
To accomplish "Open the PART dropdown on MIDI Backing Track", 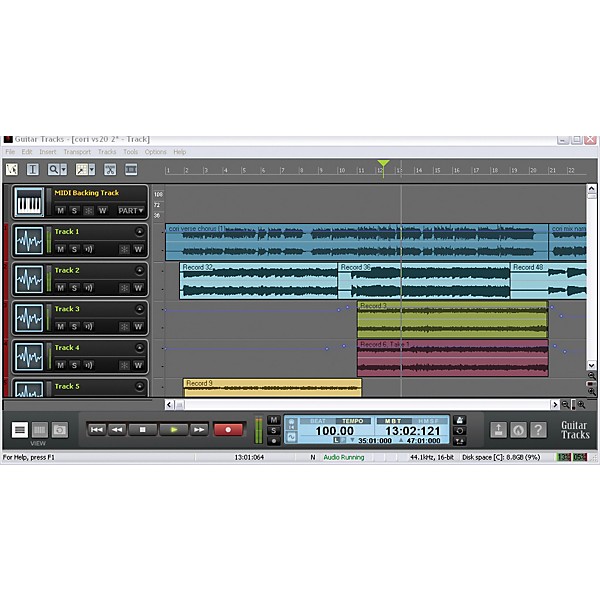I will [130, 211].
